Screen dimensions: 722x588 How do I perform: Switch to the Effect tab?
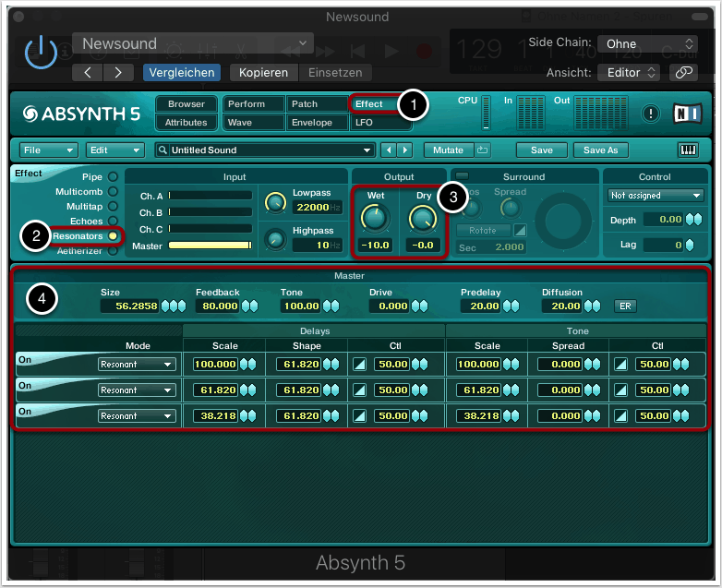[368, 104]
